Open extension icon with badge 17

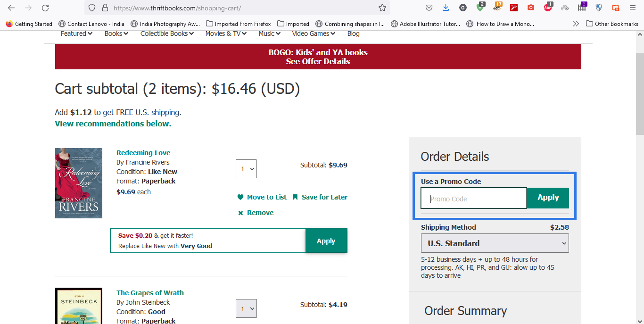pos(497,7)
